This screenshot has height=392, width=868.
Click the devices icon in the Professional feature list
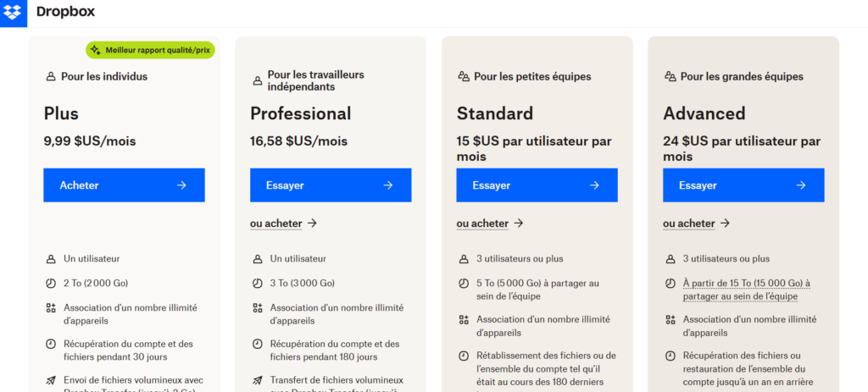click(x=258, y=308)
